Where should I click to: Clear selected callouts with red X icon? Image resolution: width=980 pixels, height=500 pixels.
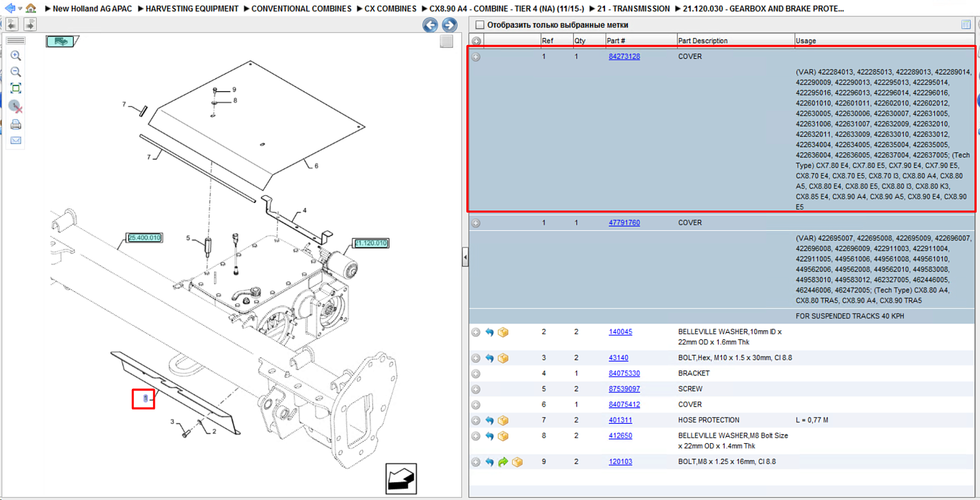tap(16, 106)
